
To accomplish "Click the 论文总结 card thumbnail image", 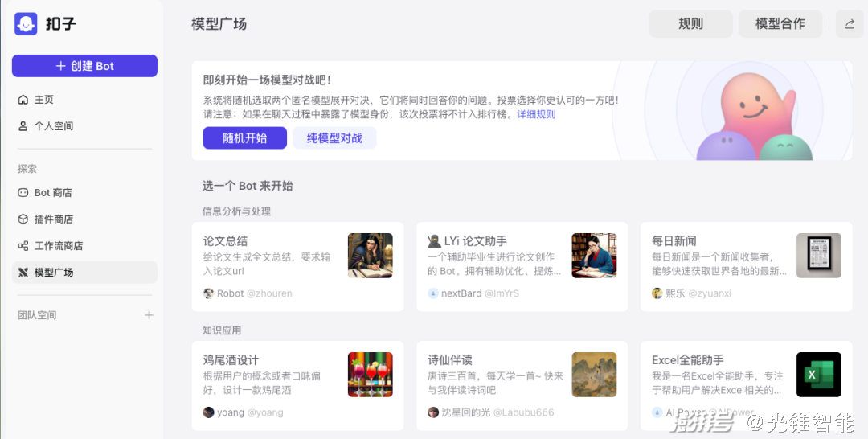I will click(x=371, y=255).
